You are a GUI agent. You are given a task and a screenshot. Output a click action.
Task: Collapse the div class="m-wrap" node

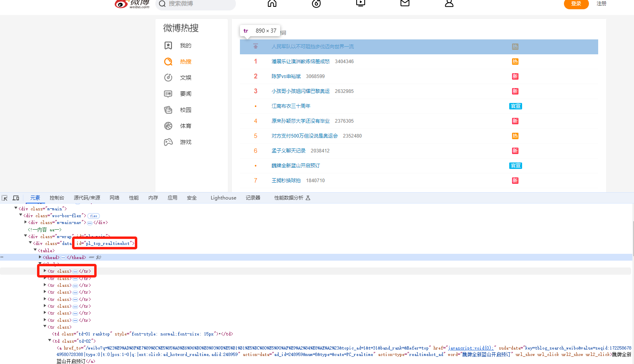(26, 236)
